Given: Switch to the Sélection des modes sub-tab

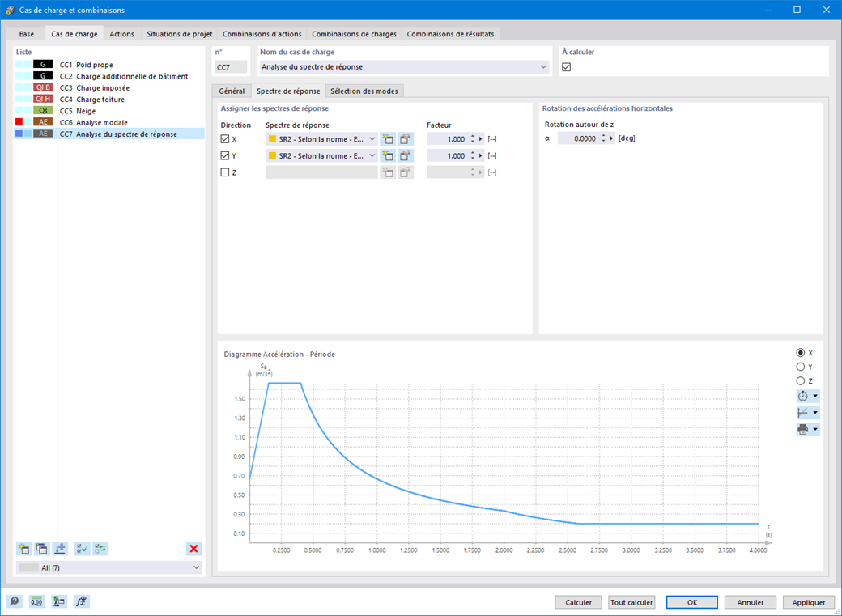Looking at the screenshot, I should point(364,91).
